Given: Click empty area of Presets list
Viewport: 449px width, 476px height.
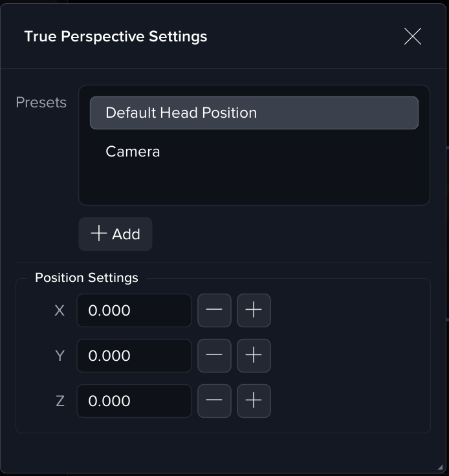Looking at the screenshot, I should coord(254,184).
